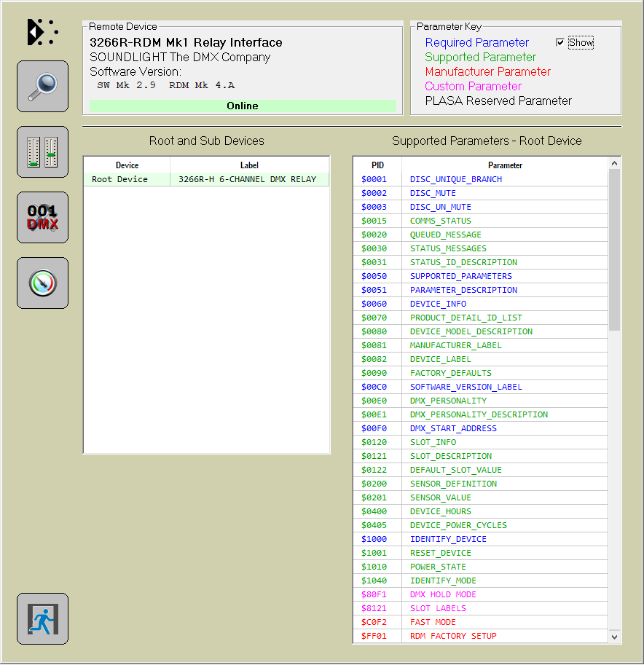Viewport: 644px width, 665px height.
Task: Click the PID column header
Action: (x=377, y=165)
